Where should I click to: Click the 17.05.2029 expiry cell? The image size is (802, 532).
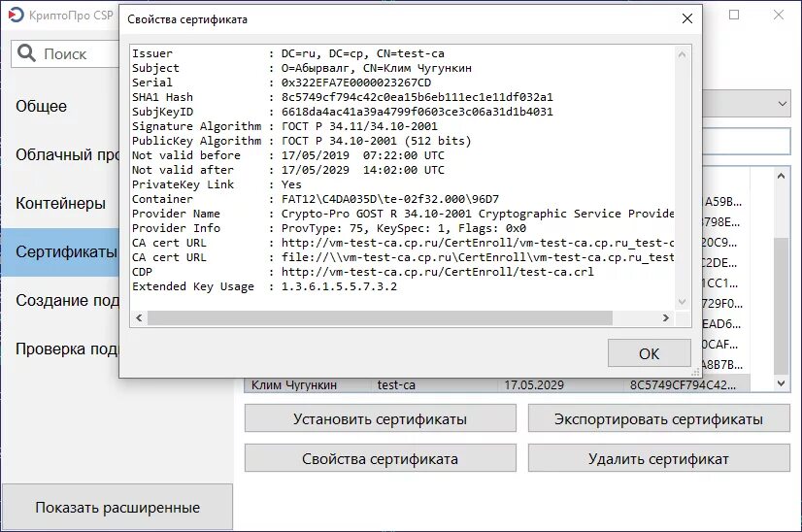[x=534, y=384]
